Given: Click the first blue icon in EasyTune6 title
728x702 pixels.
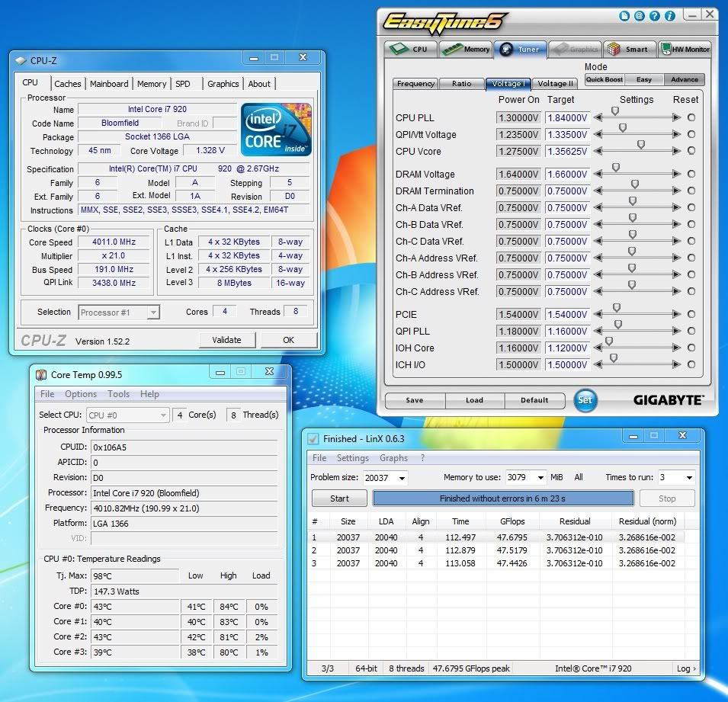Looking at the screenshot, I should click(624, 16).
